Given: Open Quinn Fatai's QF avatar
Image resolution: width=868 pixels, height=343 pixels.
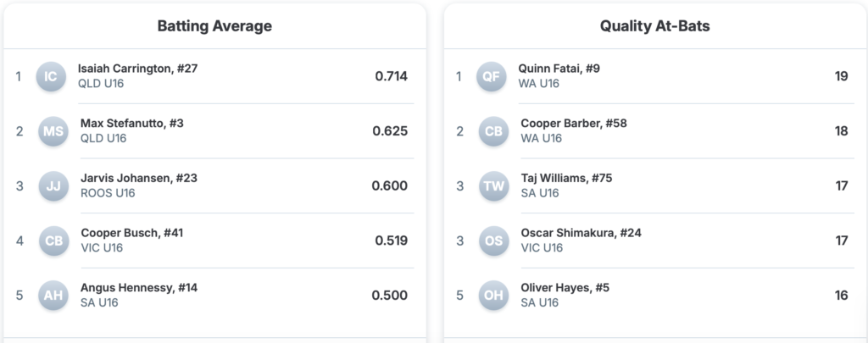Looking at the screenshot, I should point(492,77).
